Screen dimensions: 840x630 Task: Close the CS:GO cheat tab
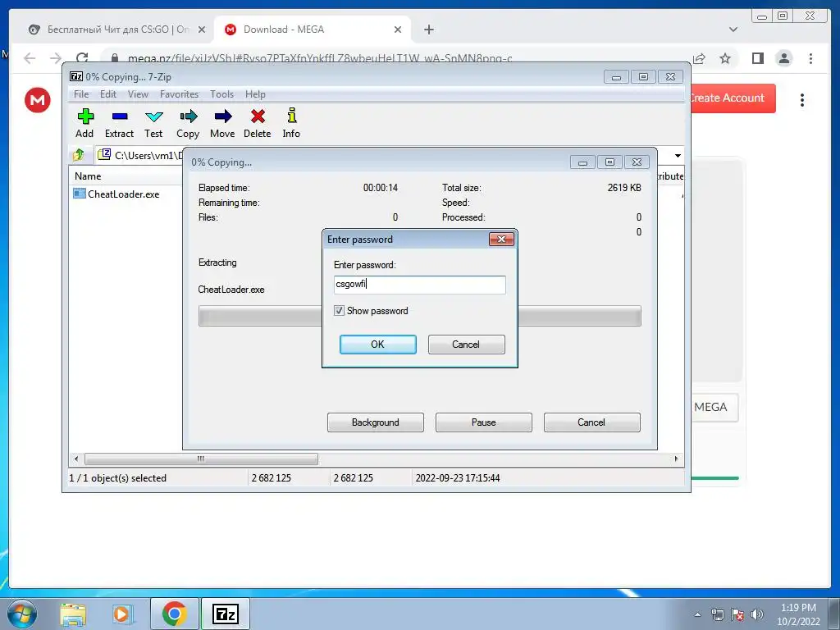(x=202, y=30)
